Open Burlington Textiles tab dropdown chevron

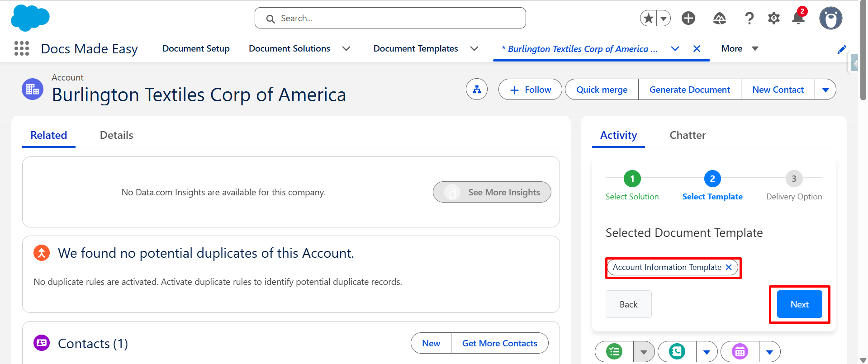click(675, 48)
